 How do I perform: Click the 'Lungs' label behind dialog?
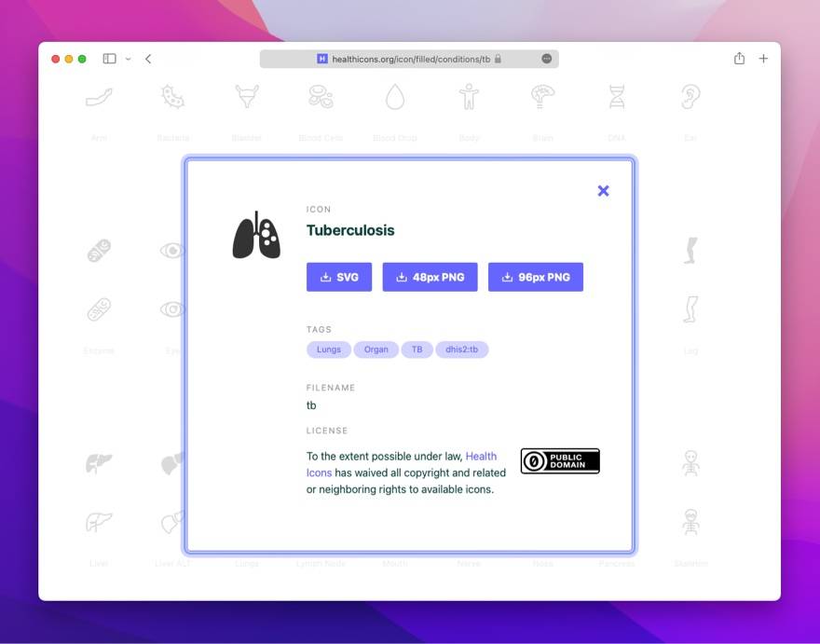tap(247, 564)
